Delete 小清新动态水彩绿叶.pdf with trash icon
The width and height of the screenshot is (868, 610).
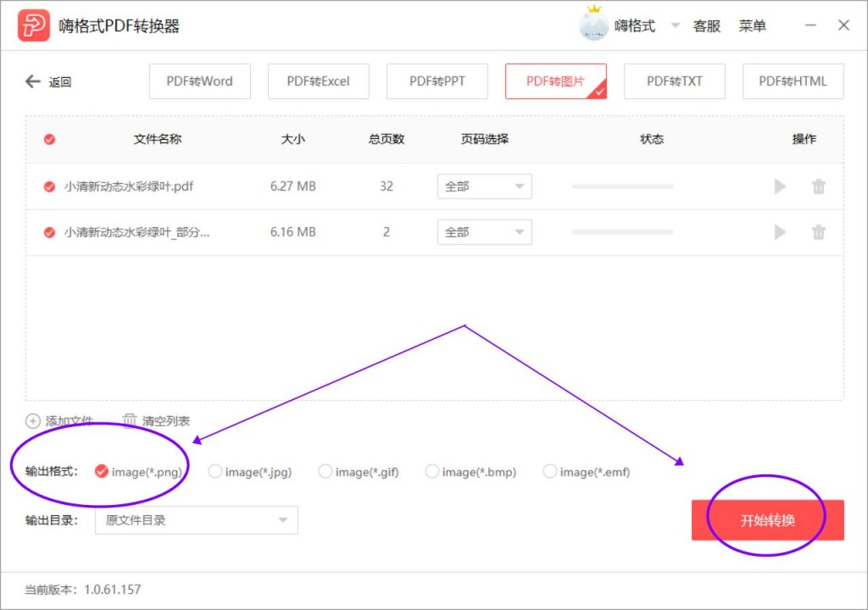click(x=819, y=186)
